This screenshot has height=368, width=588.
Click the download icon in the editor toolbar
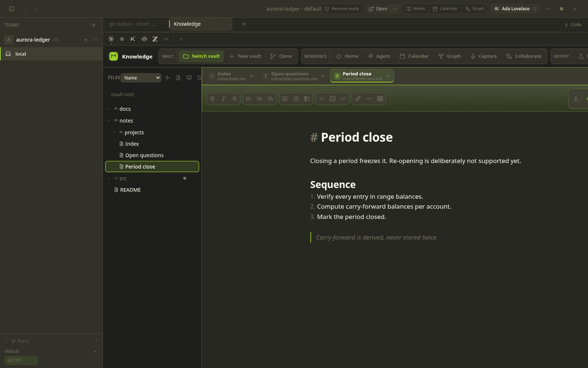point(576,99)
